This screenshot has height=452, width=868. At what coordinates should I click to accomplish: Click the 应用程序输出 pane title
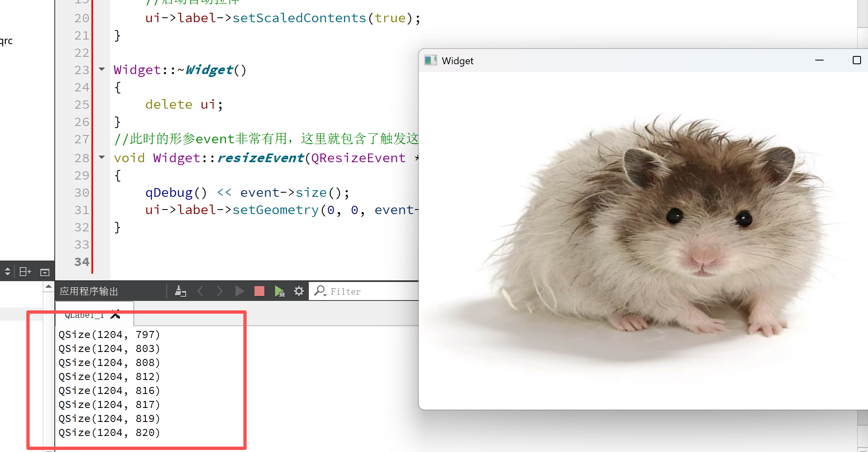tap(89, 291)
